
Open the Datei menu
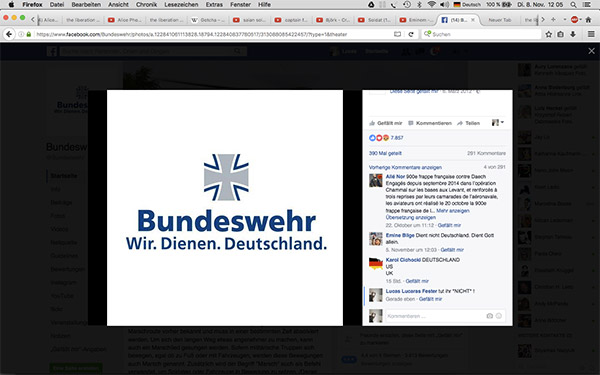[x=57, y=5]
